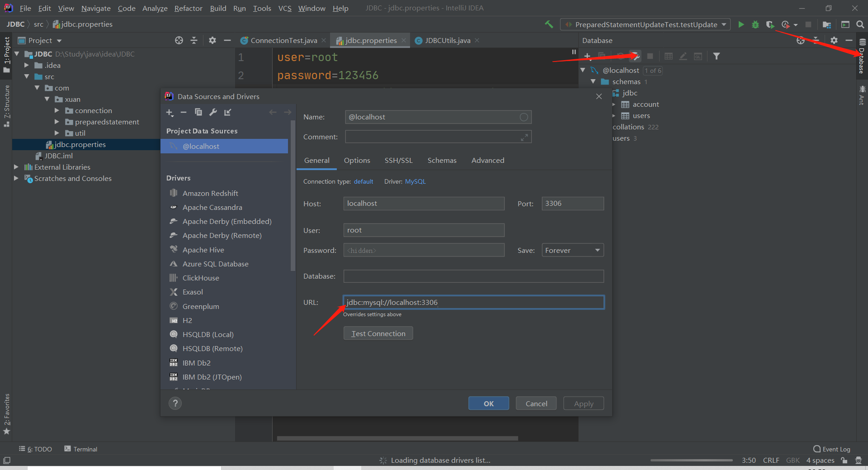Expand the preparedstatement package
The height and width of the screenshot is (470, 868).
(x=57, y=122)
